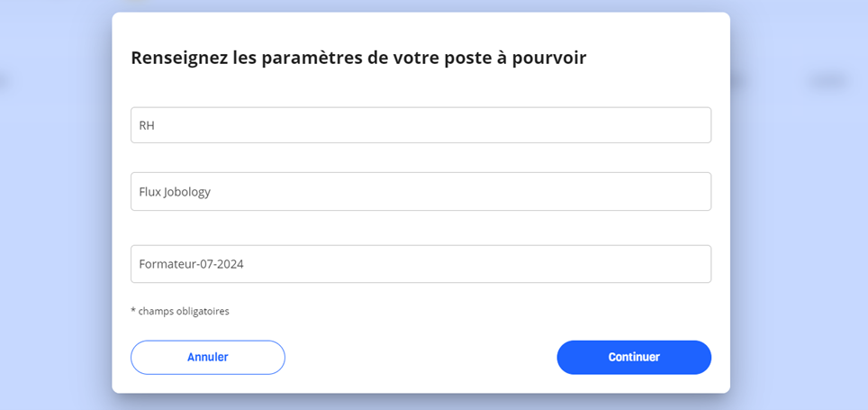
Task: Click the blurred background left of the dialog
Action: [x=55, y=222]
